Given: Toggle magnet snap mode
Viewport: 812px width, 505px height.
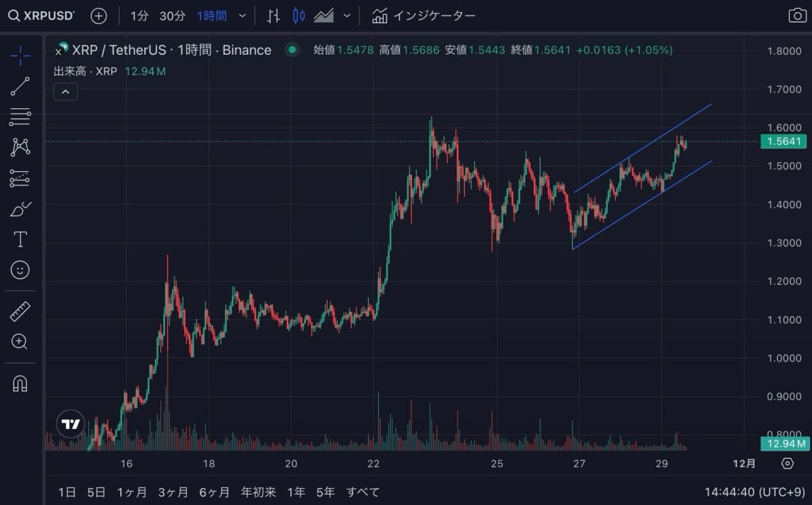Looking at the screenshot, I should click(20, 384).
